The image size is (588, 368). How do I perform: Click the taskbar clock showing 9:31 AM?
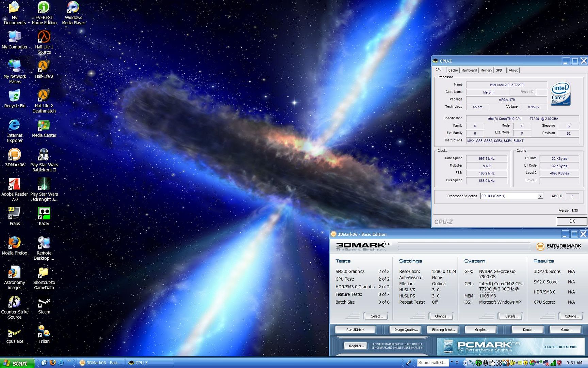coord(574,363)
